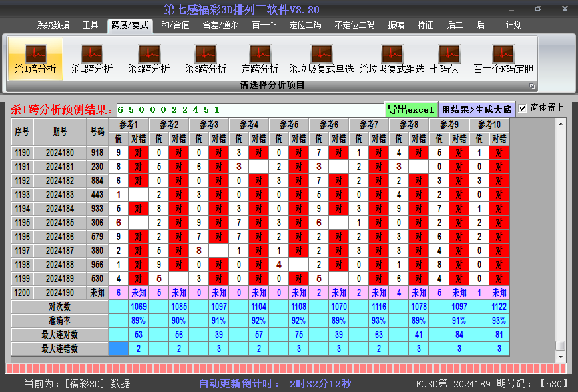
Task: Click the table scrollbar up arrow
Action: 560,125
